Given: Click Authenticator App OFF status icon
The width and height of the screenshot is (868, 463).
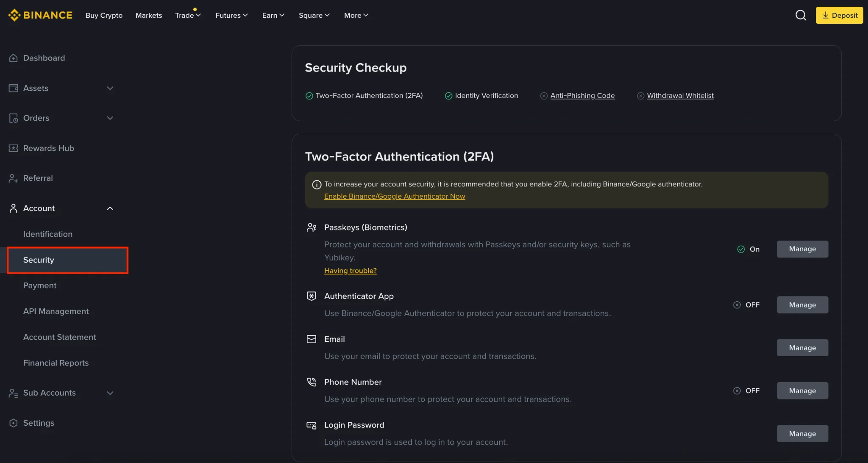Looking at the screenshot, I should 737,305.
